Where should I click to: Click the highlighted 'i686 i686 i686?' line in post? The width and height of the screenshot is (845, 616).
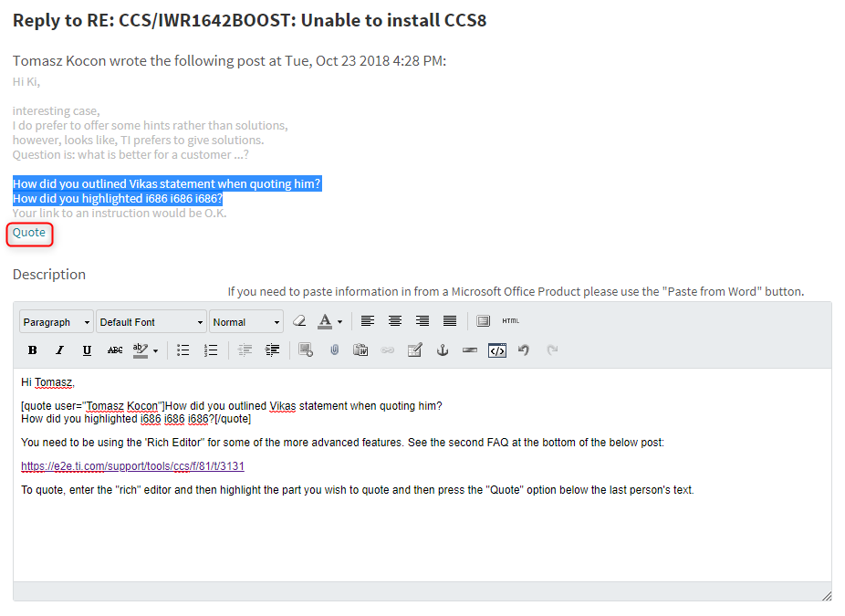point(118,198)
